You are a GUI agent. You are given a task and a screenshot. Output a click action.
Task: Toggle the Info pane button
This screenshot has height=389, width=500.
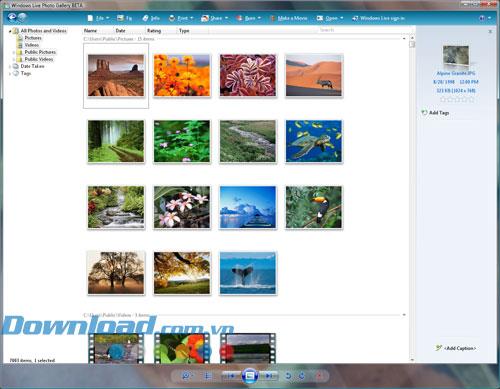pos(151,18)
